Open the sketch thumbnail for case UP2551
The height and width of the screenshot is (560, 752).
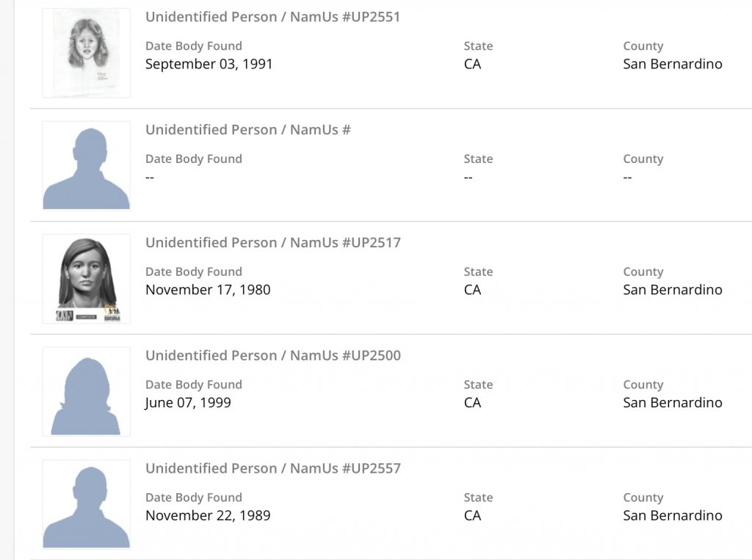[86, 53]
